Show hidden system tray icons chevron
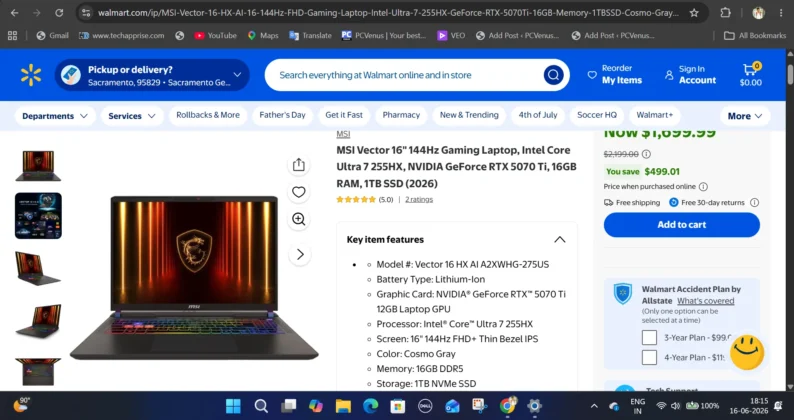The width and height of the screenshot is (794, 420). pyautogui.click(x=594, y=406)
